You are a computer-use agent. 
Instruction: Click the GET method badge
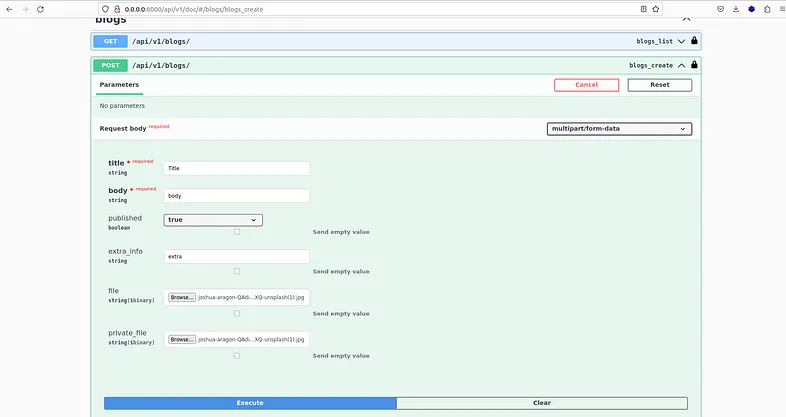pyautogui.click(x=110, y=41)
